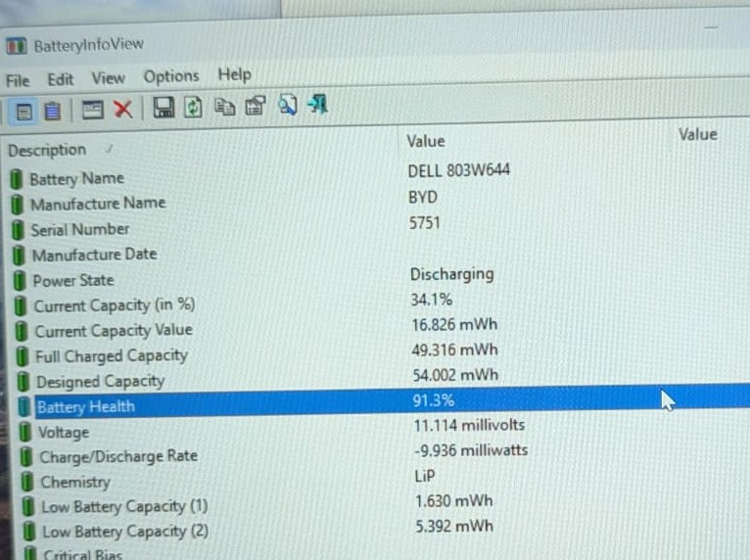Click the Refresh toolbar icon
Screen dimensions: 750x560
point(193,107)
